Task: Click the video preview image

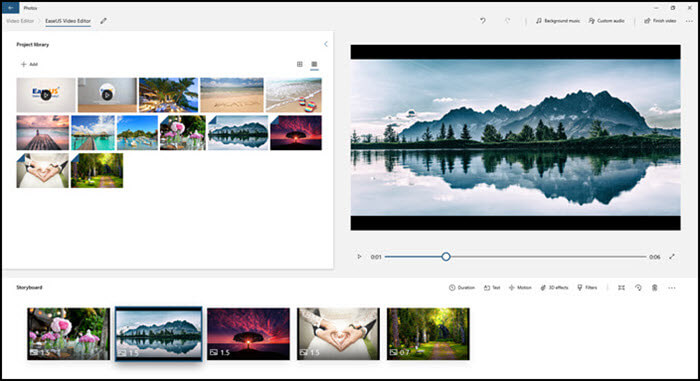Action: click(x=516, y=137)
